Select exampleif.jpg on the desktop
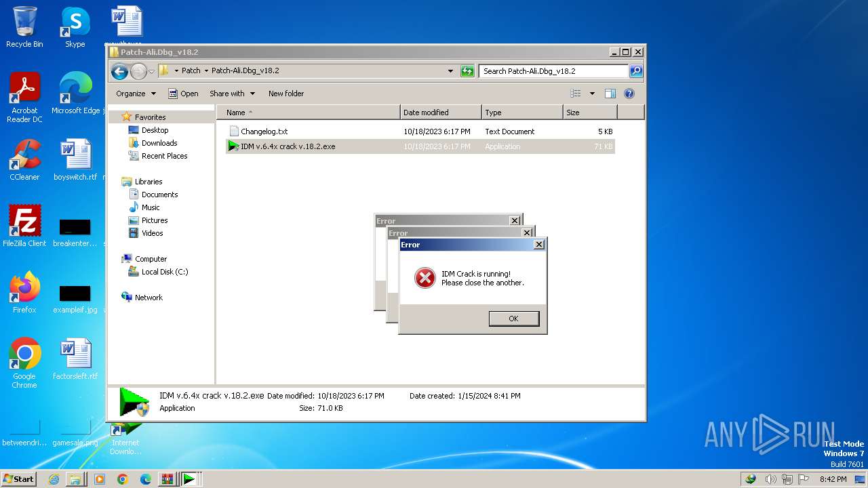868x488 pixels. (75, 298)
